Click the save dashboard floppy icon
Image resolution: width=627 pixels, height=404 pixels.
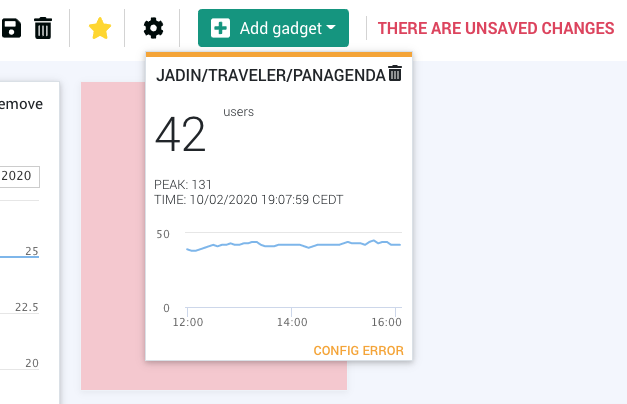tap(11, 28)
